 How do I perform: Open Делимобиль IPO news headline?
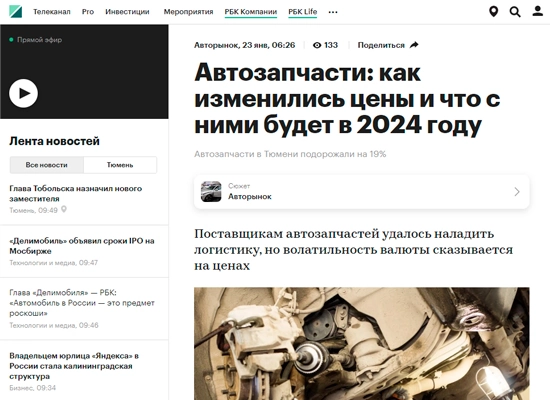pyautogui.click(x=82, y=246)
